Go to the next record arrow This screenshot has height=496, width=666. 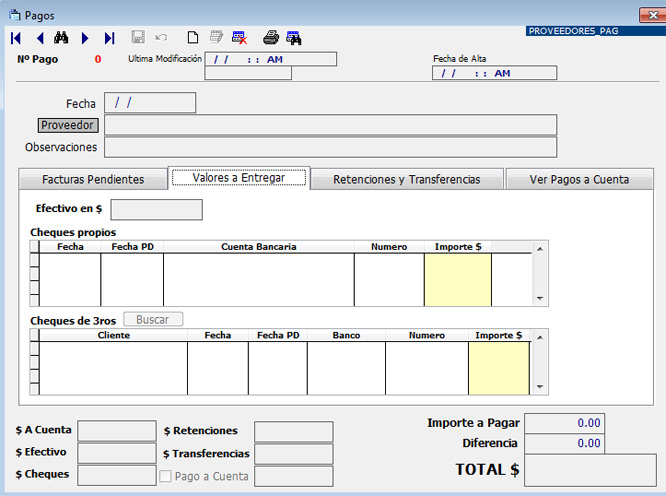pyautogui.click(x=85, y=38)
